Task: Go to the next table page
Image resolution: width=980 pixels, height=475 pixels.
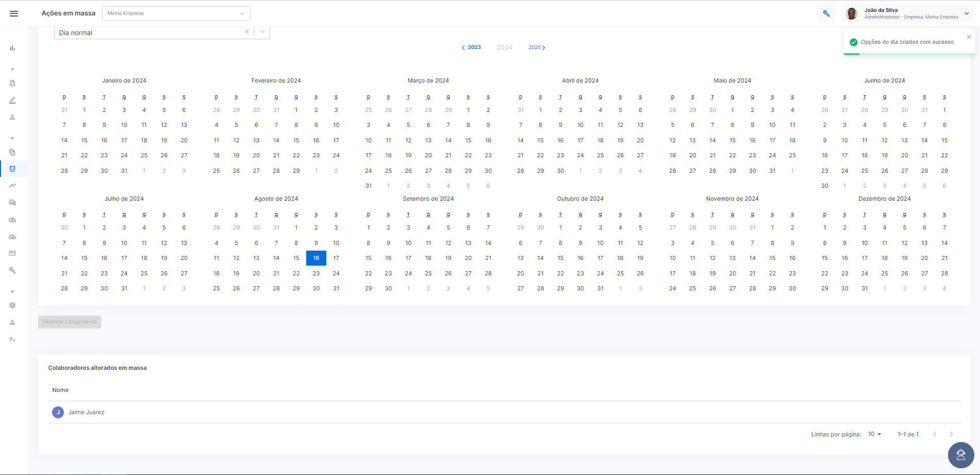Action: (x=951, y=434)
